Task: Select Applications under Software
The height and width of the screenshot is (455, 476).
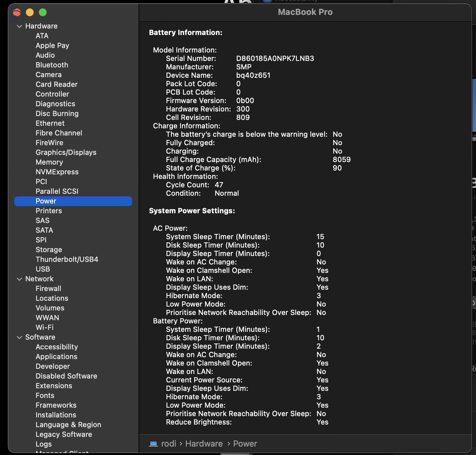Action: 56,356
